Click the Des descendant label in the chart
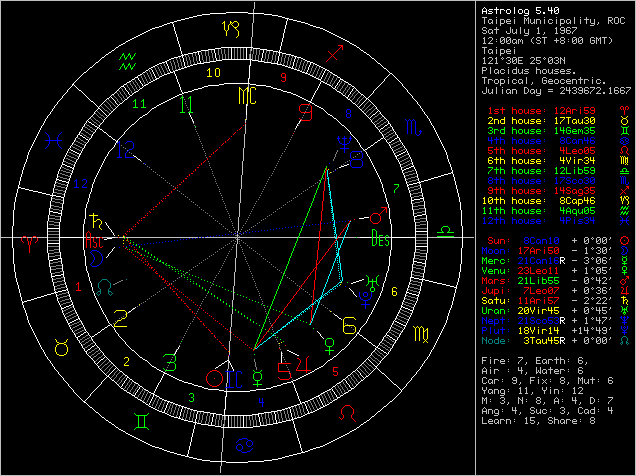The height and width of the screenshot is (476, 636). (x=380, y=239)
